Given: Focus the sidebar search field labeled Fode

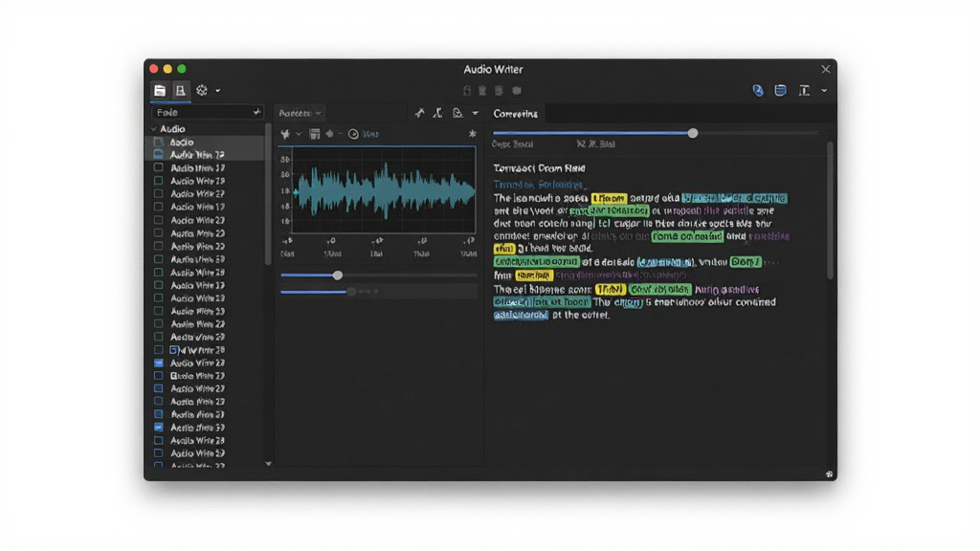Looking at the screenshot, I should click(x=207, y=113).
